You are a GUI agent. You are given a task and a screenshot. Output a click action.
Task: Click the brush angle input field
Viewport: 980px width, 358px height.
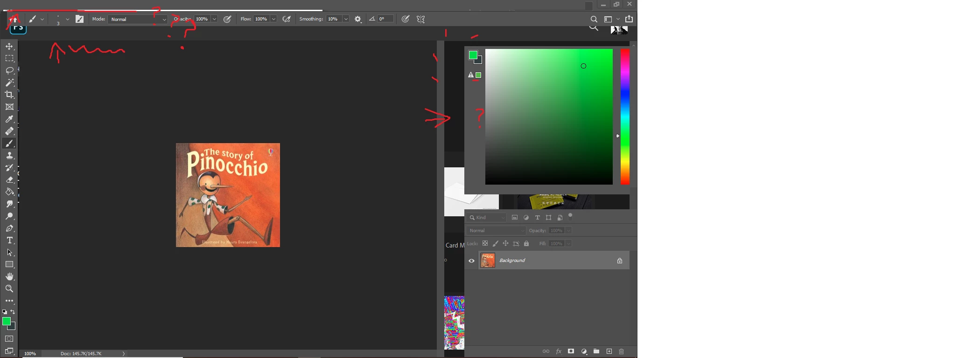[385, 19]
